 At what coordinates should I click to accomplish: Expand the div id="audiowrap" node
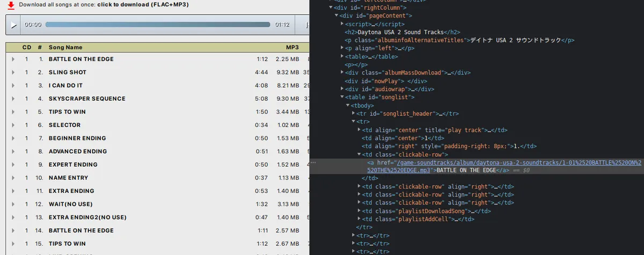coord(342,89)
